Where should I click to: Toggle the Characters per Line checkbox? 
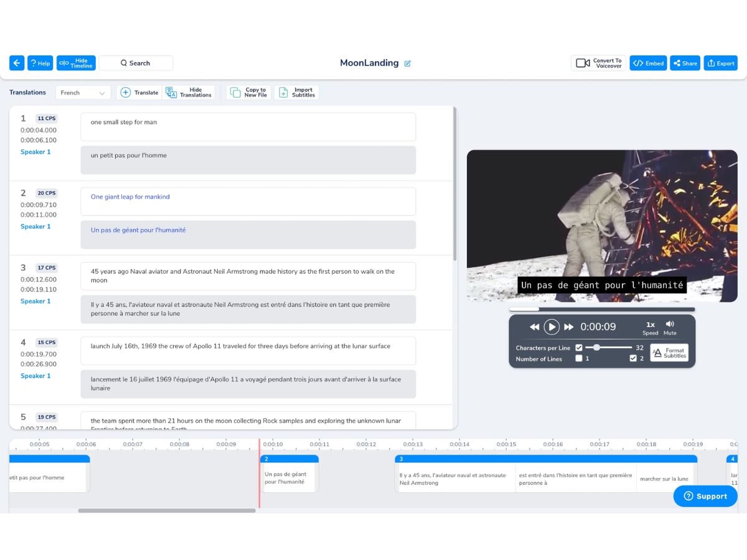point(579,348)
